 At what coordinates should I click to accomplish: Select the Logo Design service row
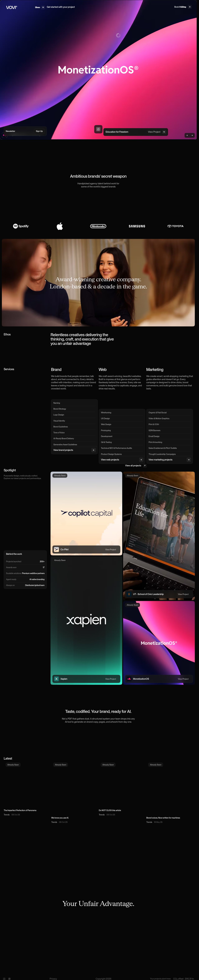74,415
